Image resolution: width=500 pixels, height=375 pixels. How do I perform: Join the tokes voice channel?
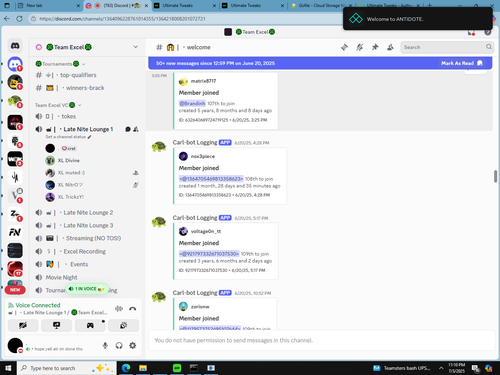87,116
